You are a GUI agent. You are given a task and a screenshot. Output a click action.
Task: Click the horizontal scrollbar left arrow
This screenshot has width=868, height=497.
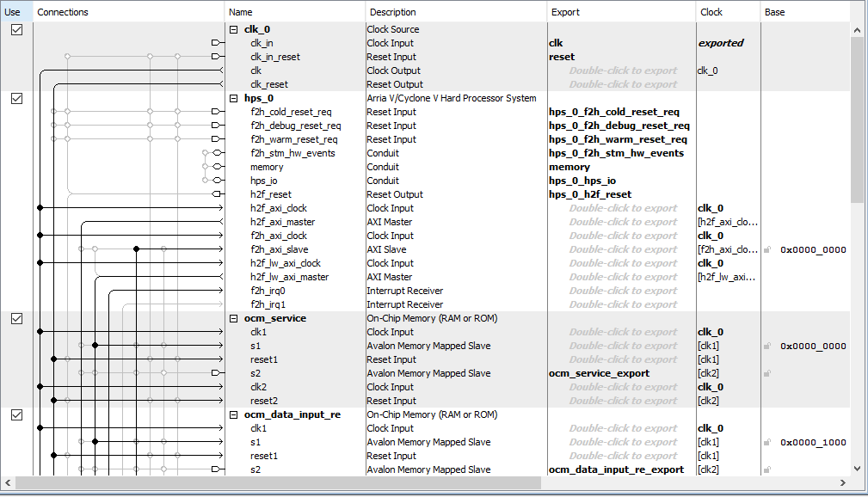click(x=8, y=483)
